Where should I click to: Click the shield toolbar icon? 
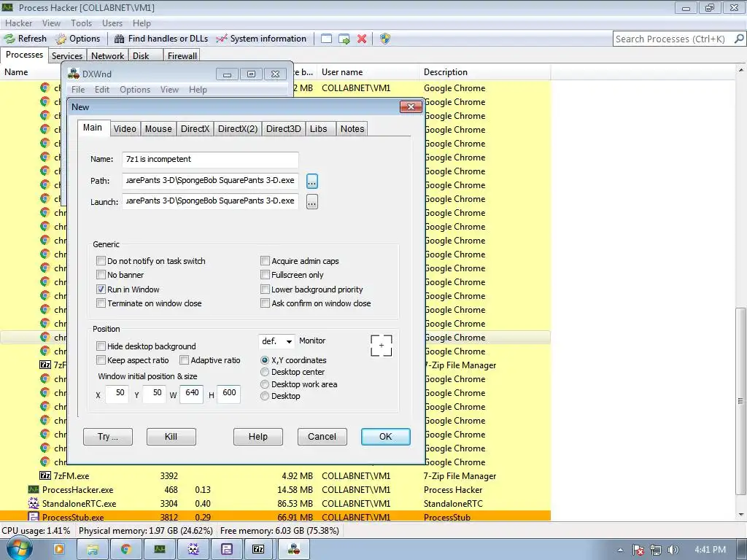pos(385,39)
